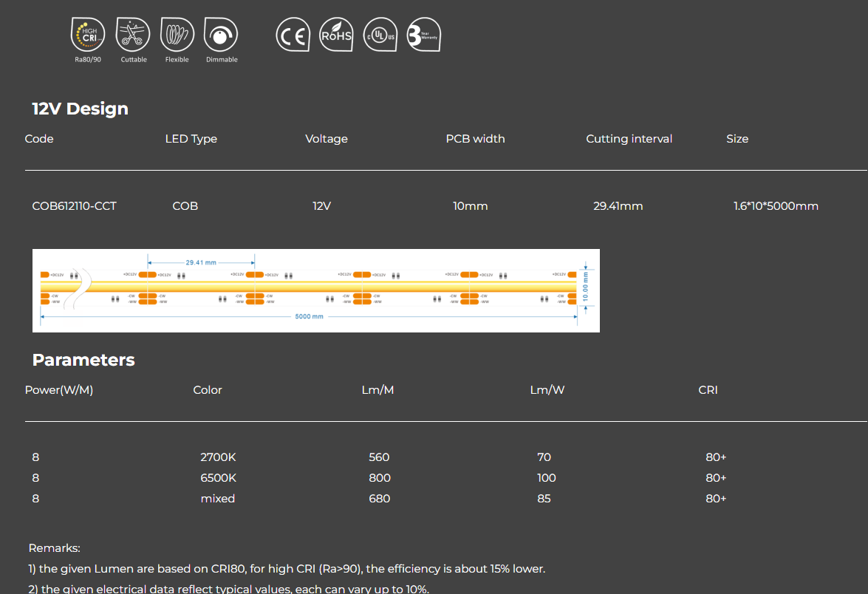Click the High CRI Ra80/90 icon
This screenshot has width=868, height=594.
86,35
